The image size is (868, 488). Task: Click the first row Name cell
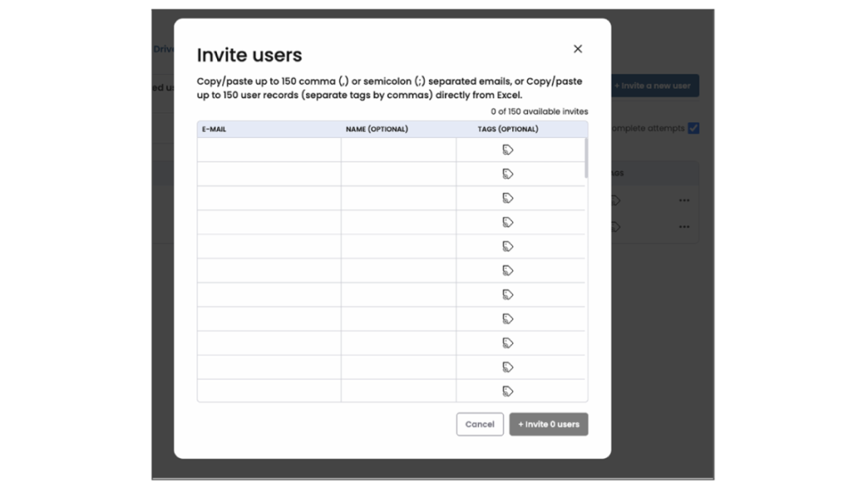(x=398, y=150)
